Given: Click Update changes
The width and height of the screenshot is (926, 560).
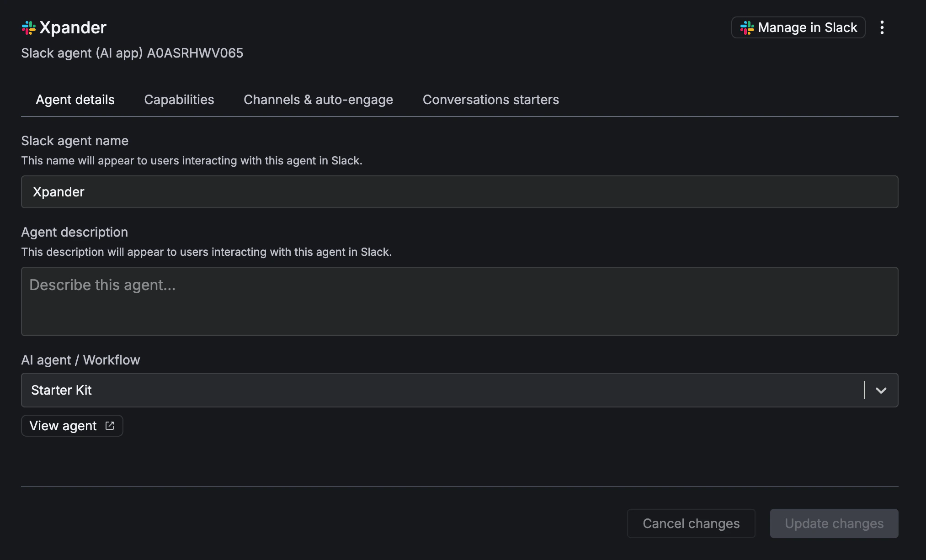Looking at the screenshot, I should 834,523.
